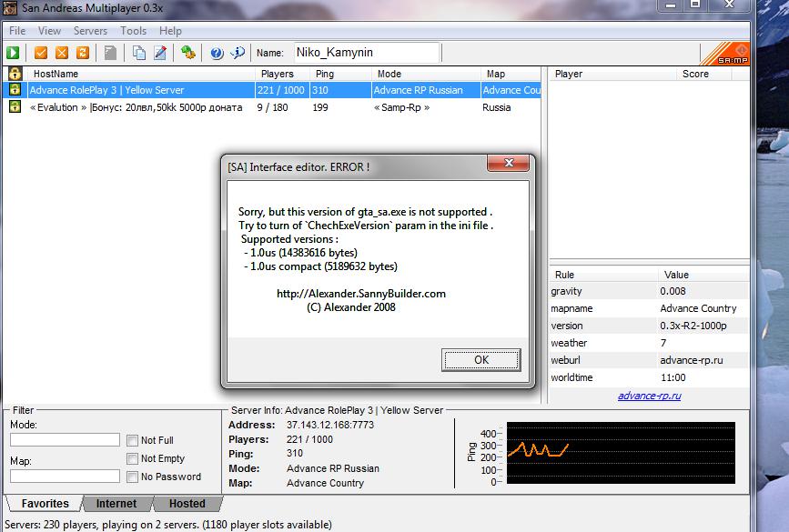
Task: Click the ping history graph
Action: (621, 453)
